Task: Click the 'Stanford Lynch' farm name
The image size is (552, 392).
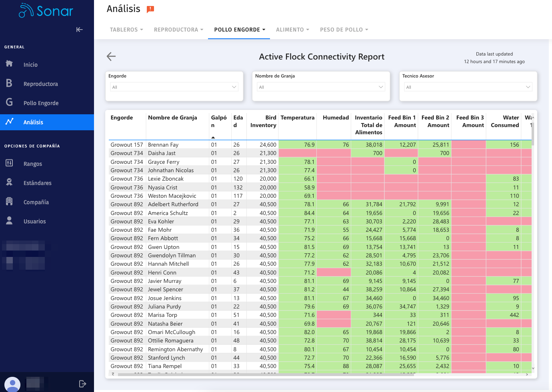Action: click(166, 358)
